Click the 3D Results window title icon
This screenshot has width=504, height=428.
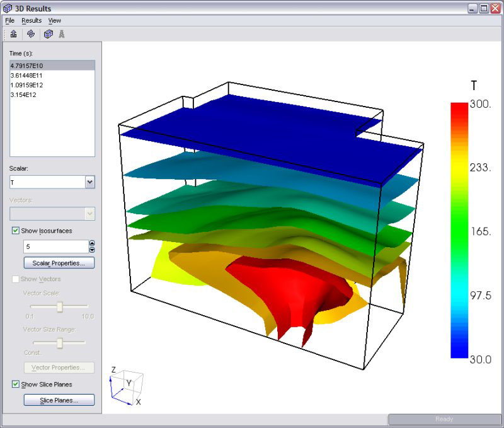click(8, 8)
